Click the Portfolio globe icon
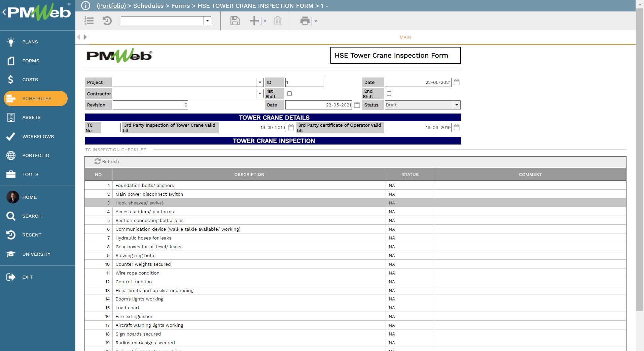 [x=11, y=155]
